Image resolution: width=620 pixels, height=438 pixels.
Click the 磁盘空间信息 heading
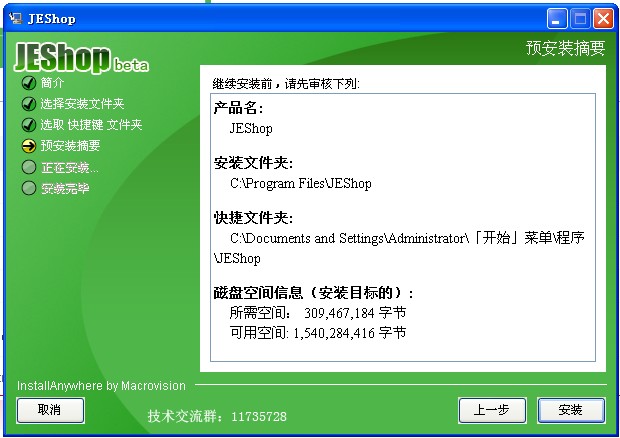click(x=314, y=293)
